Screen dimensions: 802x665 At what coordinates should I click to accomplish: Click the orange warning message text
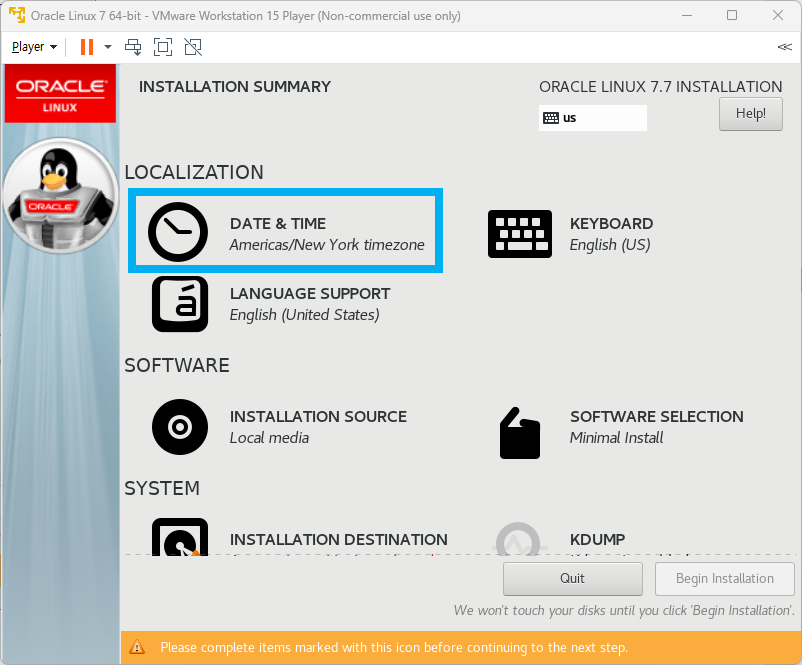(394, 648)
